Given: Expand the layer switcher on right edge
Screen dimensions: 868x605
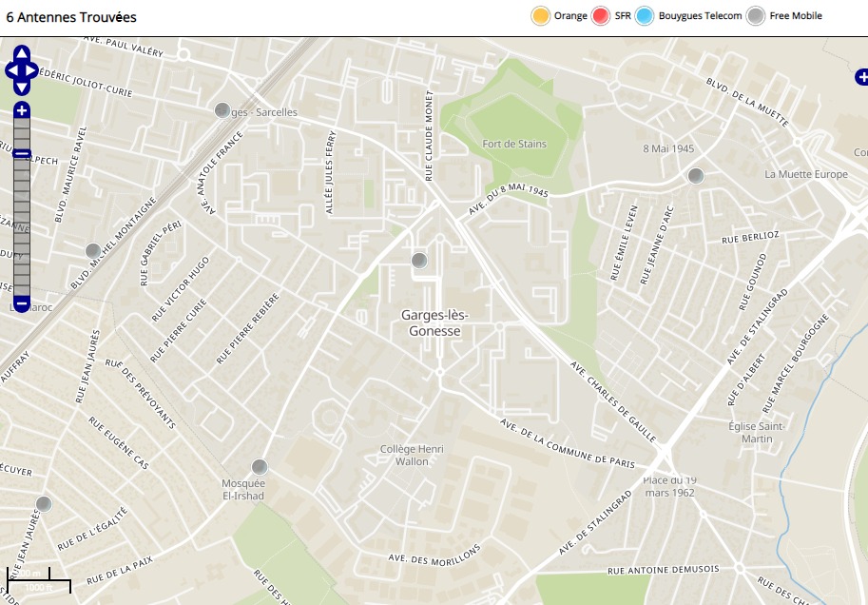Looking at the screenshot, I should click(861, 77).
